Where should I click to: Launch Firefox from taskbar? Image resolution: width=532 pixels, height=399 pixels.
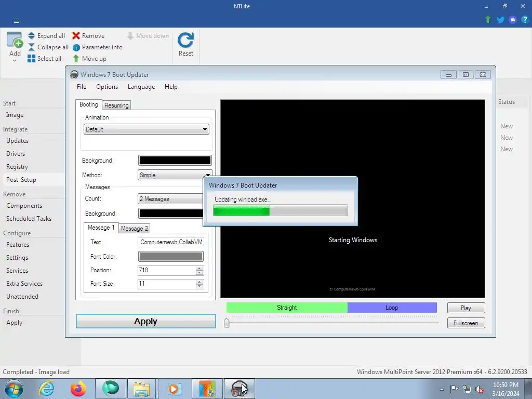(x=78, y=389)
